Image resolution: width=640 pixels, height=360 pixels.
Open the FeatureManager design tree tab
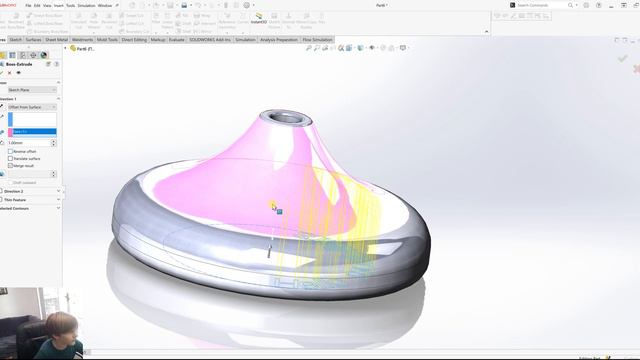(2, 55)
